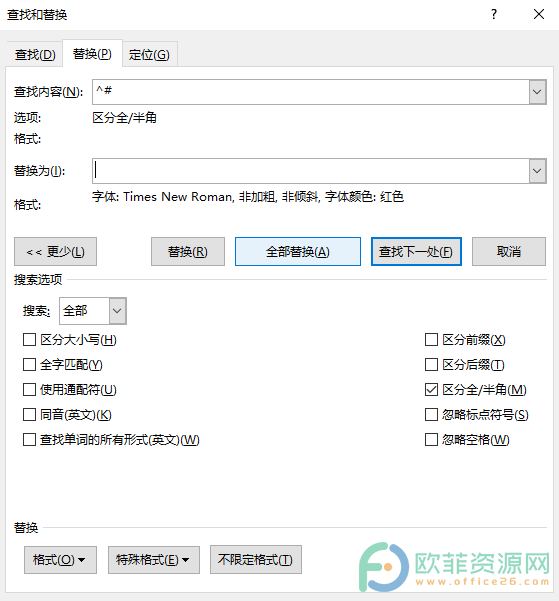Open the 定位(G) tab
Image resolution: width=559 pixels, height=601 pixels.
coord(149,54)
